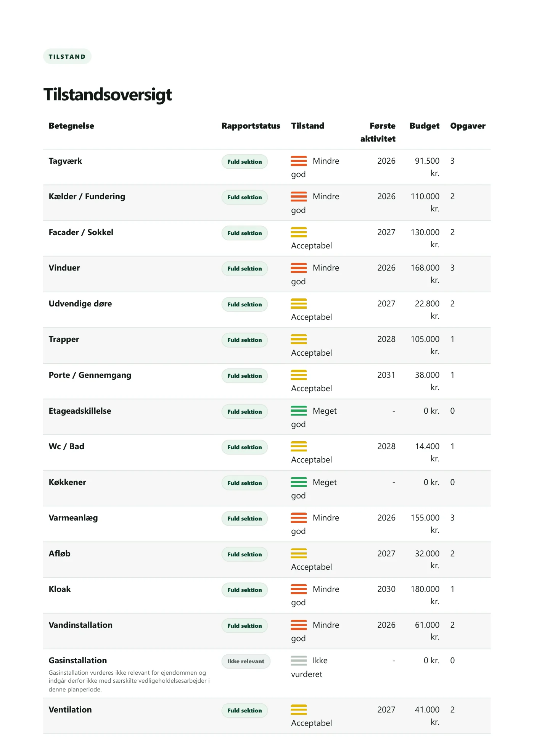Image resolution: width=534 pixels, height=756 pixels.
Task: Click the Trapper budget amount 105.000 kr.
Action: tap(425, 345)
